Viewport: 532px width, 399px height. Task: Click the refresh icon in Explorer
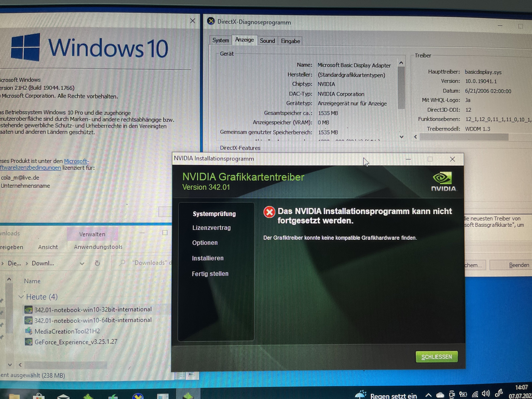[x=97, y=263]
